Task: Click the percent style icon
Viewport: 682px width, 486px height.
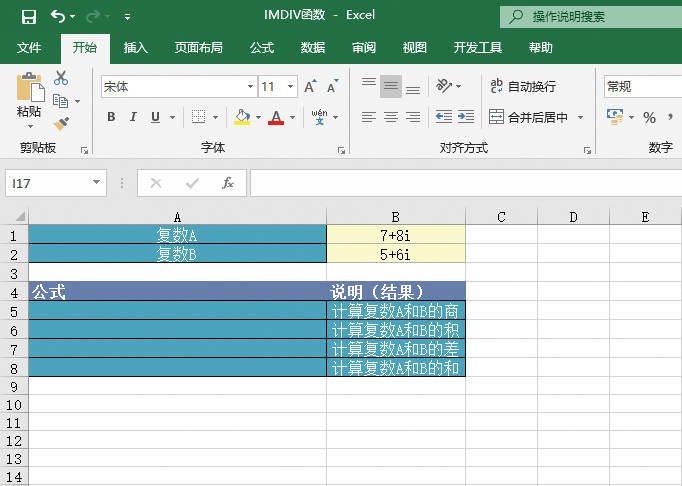Action: click(649, 118)
